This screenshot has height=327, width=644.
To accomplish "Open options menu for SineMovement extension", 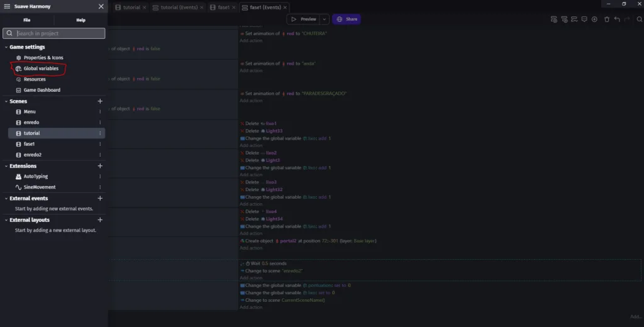I will tap(100, 187).
